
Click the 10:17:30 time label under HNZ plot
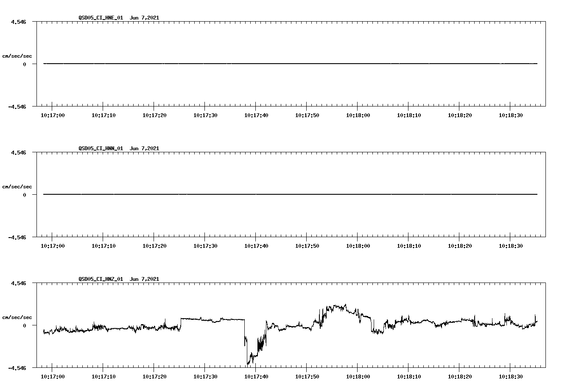click(205, 377)
